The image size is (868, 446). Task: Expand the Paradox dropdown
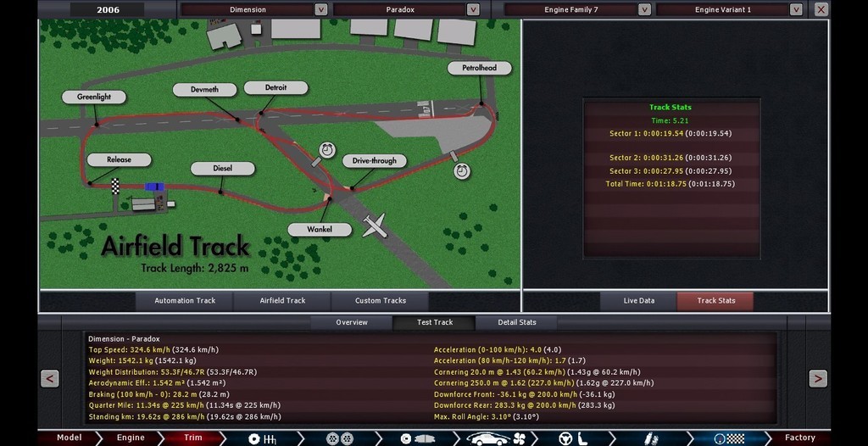(473, 9)
